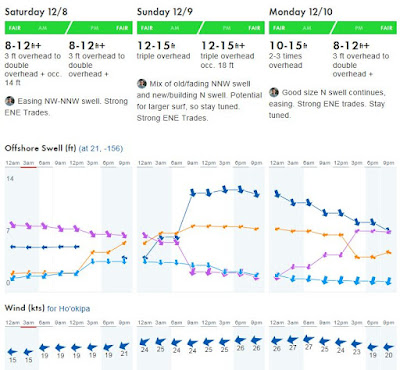Click forecaster avatar beside Saturday swell note

point(9,101)
